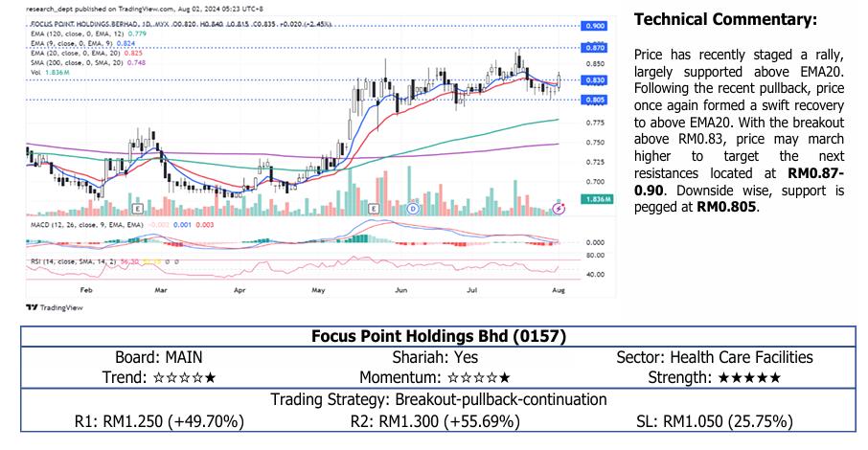Click the TradingView logo icon

coord(32,308)
